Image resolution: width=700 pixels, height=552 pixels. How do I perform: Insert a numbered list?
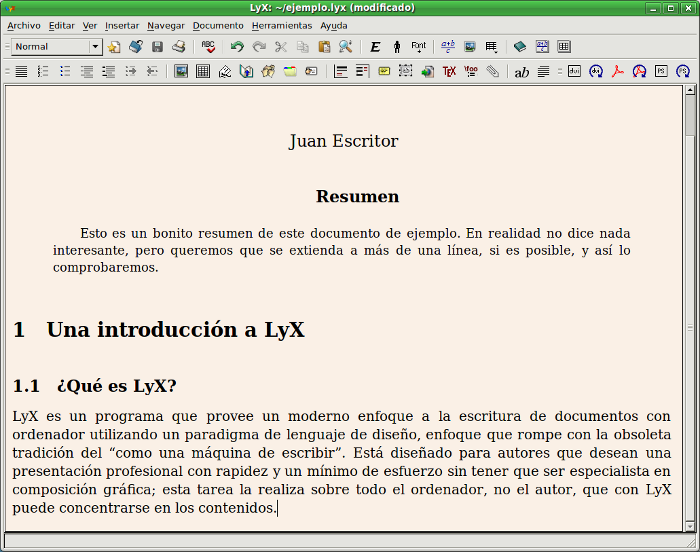[43, 71]
